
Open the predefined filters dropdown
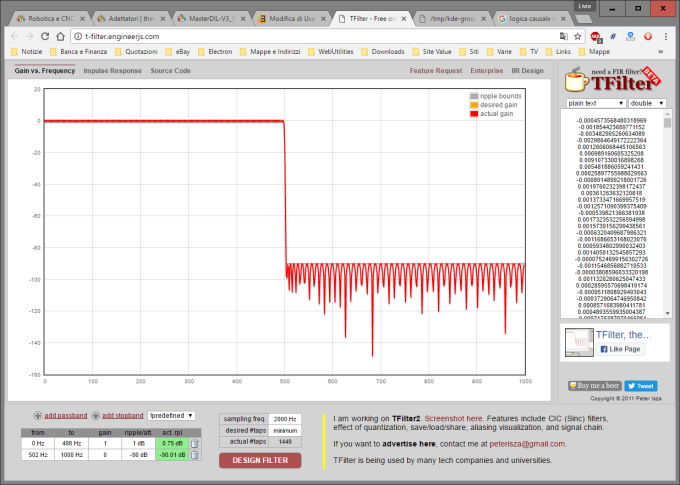[x=171, y=415]
